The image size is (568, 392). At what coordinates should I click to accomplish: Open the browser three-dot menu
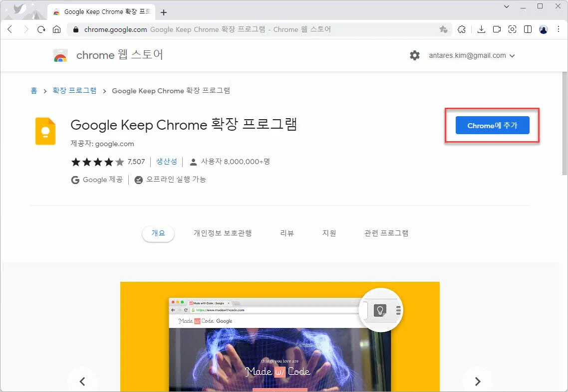[558, 29]
